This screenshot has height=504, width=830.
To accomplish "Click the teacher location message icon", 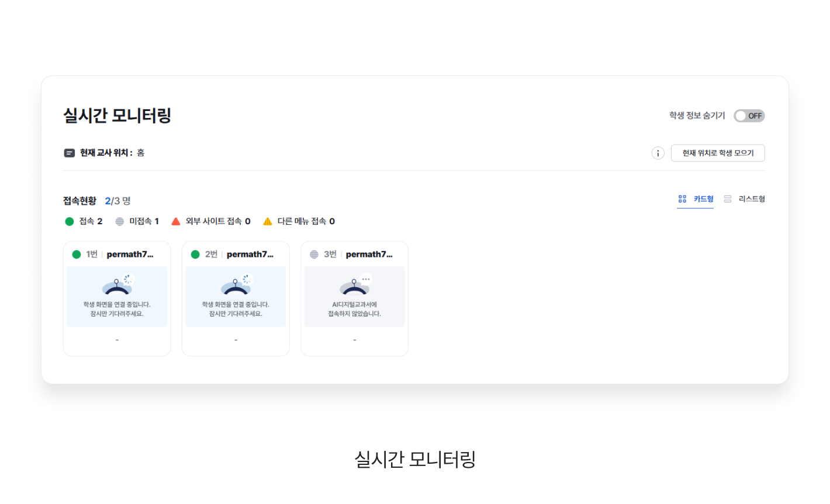I will coord(70,153).
